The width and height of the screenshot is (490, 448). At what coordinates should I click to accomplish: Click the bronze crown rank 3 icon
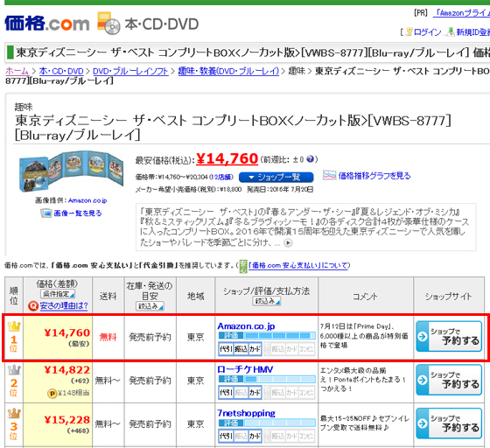pyautogui.click(x=14, y=414)
